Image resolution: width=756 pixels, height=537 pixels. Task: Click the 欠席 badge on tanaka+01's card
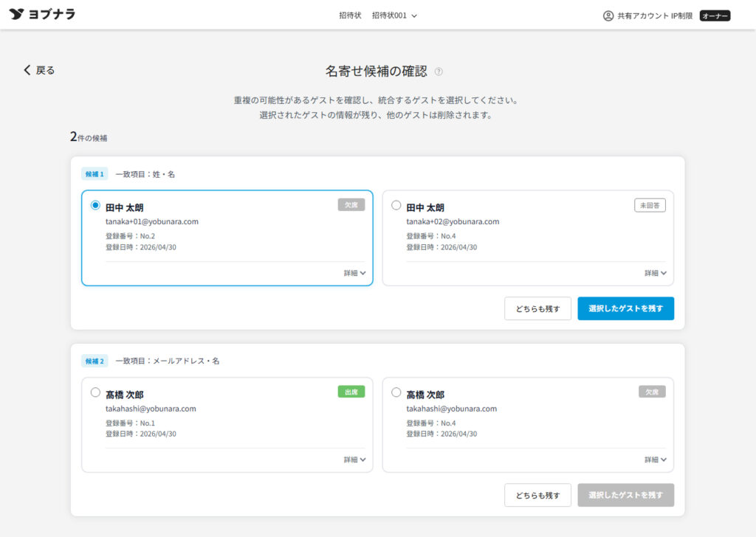pyautogui.click(x=351, y=204)
